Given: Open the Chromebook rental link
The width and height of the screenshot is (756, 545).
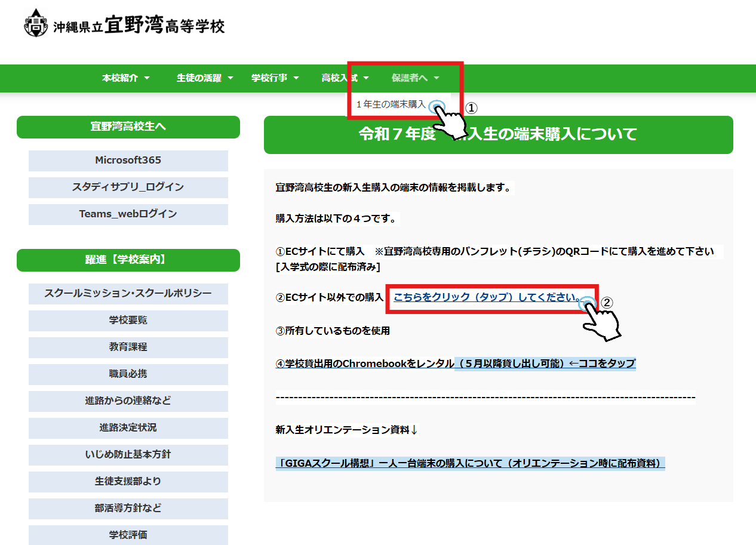Looking at the screenshot, I should pyautogui.click(x=455, y=364).
